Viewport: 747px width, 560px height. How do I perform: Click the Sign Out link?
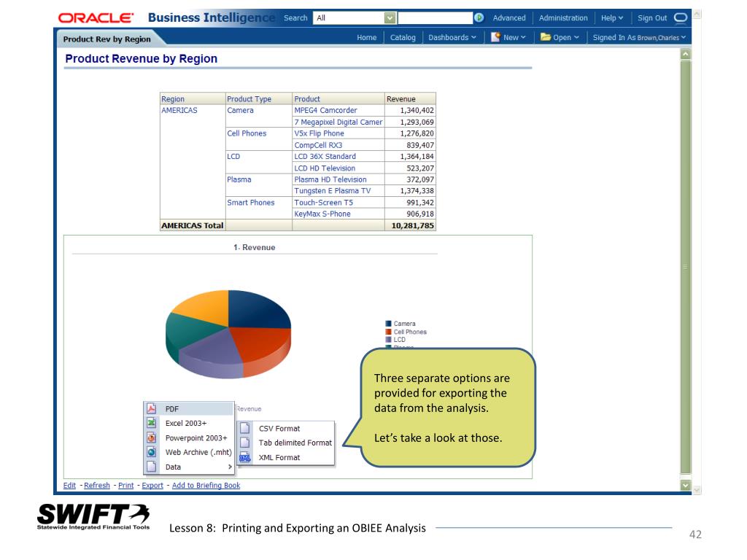(x=652, y=18)
